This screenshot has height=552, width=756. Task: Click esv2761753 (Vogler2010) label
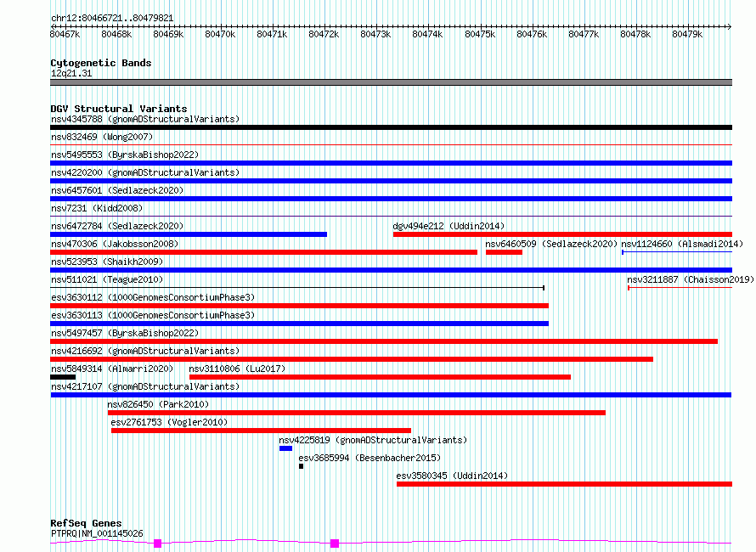point(169,422)
